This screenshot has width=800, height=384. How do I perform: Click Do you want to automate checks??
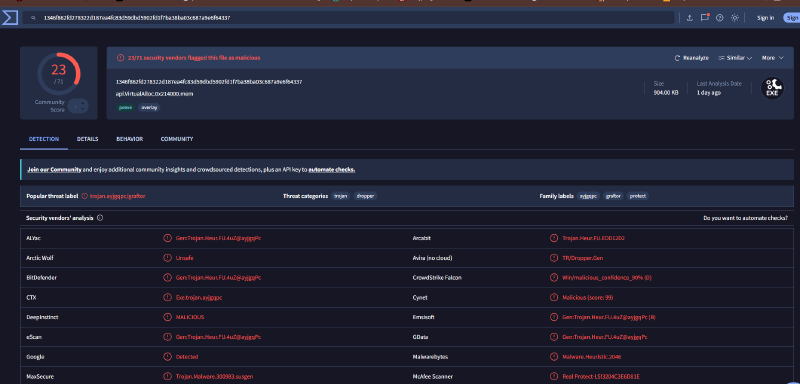pyautogui.click(x=745, y=218)
